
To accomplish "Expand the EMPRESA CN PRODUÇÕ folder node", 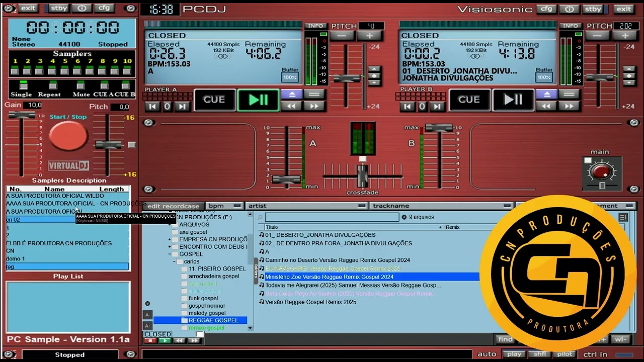I will [170, 240].
